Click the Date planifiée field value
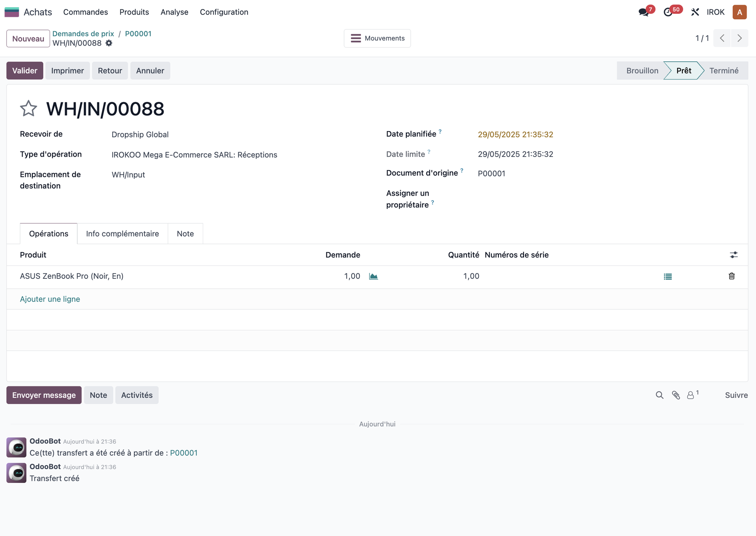Viewport: 756px width, 536px height. pyautogui.click(x=515, y=134)
